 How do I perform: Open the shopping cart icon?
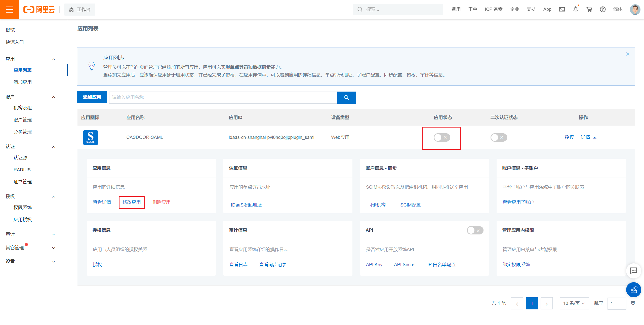[x=589, y=9]
